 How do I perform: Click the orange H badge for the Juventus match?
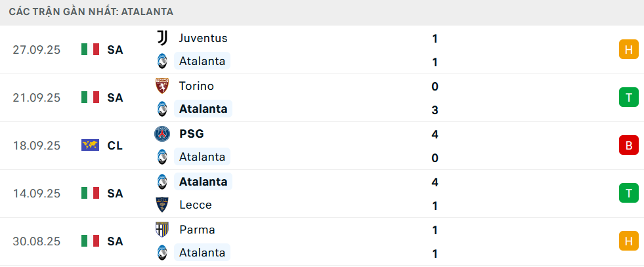628,49
